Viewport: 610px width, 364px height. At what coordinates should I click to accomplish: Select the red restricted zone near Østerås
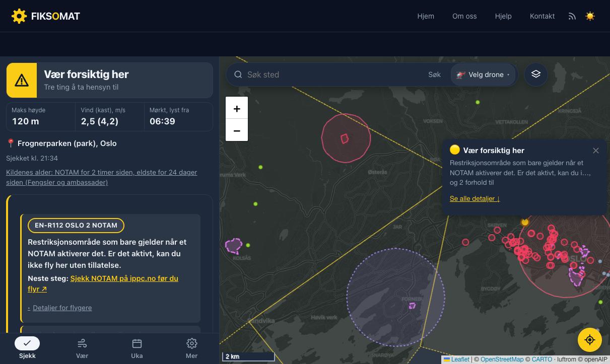tap(346, 138)
